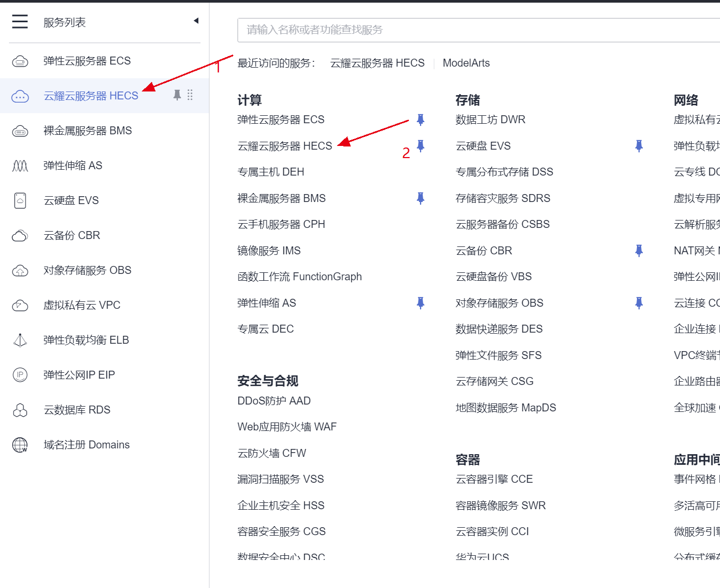720x588 pixels.
Task: Open 数据工坊 DWR service
Action: tap(490, 120)
